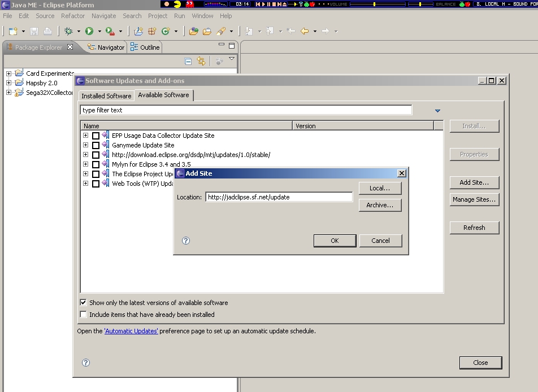This screenshot has width=538, height=392.
Task: Click the Search flashlight icon
Action: pyautogui.click(x=221, y=31)
